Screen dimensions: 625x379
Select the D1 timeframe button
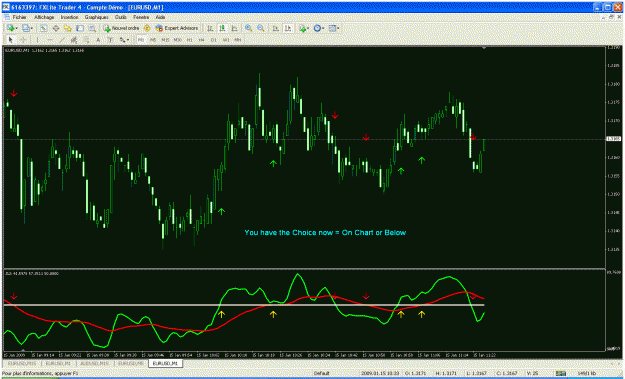214,40
